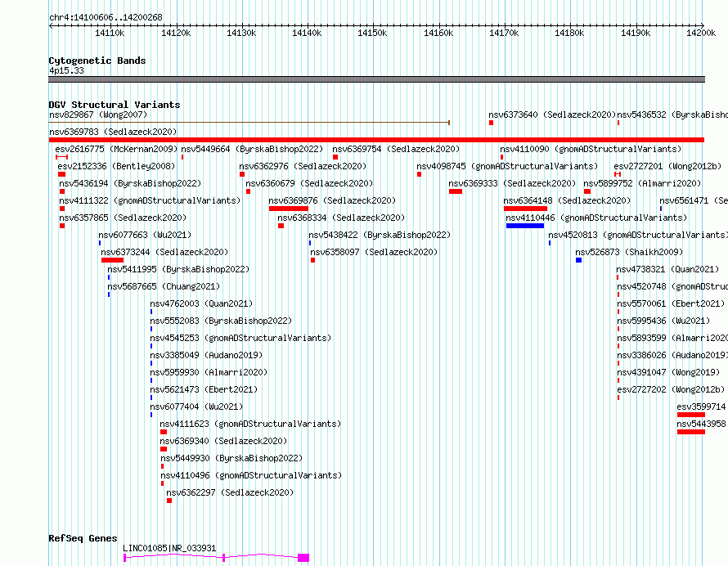728x566 pixels.
Task: Click nsv5449930 (ByrskaBishop2022) label
Action: point(231,458)
